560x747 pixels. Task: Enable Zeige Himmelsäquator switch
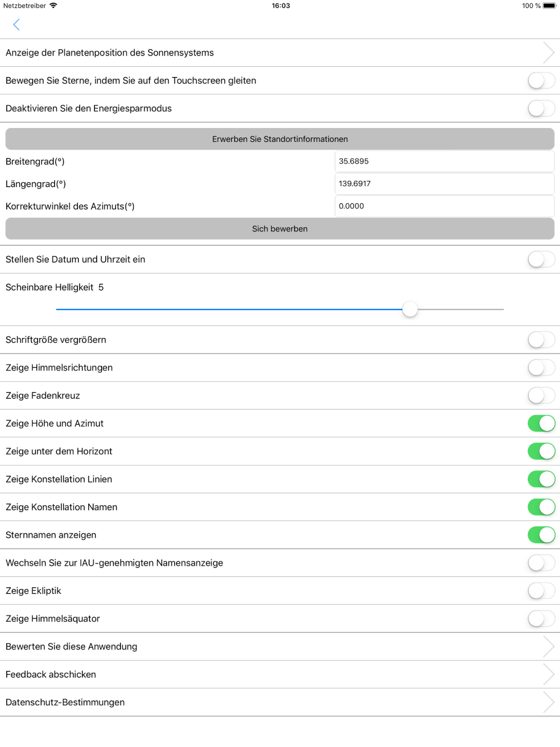[541, 619]
